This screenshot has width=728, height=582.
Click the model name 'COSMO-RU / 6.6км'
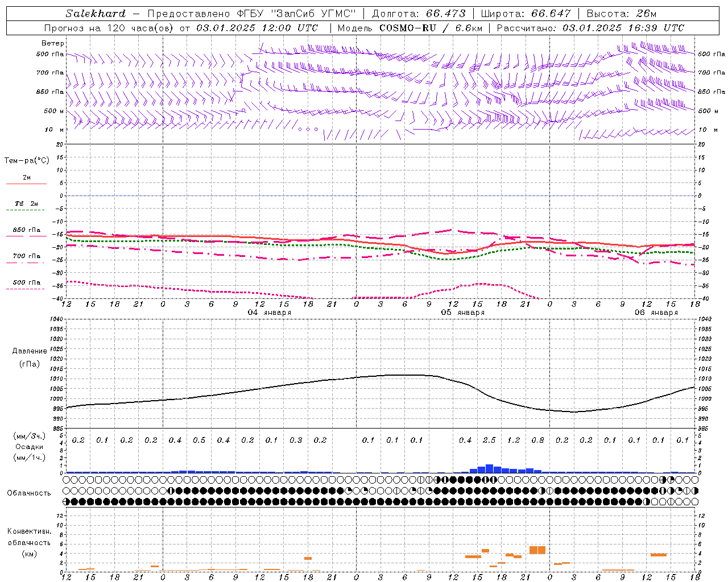pyautogui.click(x=431, y=28)
